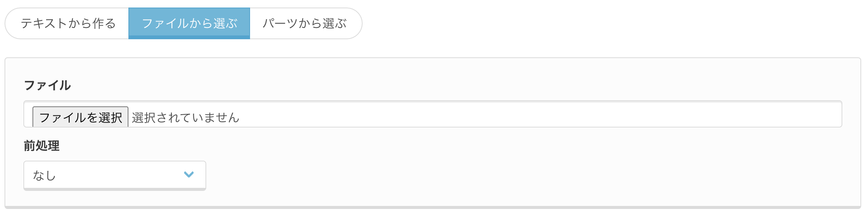Click the 選択されていません file status text
The image size is (868, 215).
[185, 118]
